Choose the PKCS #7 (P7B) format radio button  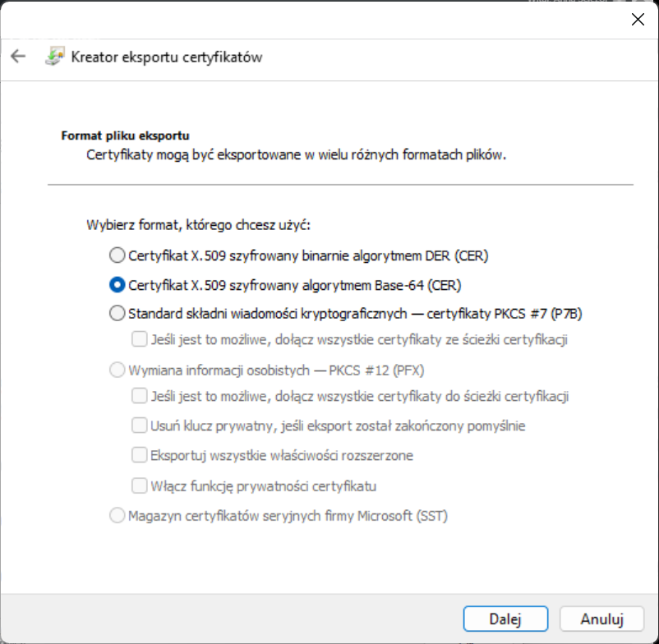(118, 313)
